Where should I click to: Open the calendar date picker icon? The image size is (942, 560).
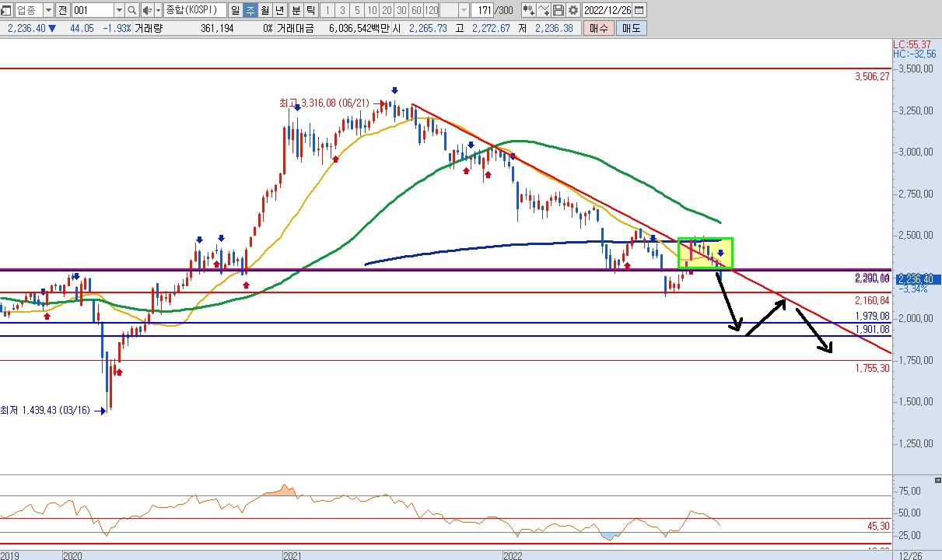pos(639,10)
